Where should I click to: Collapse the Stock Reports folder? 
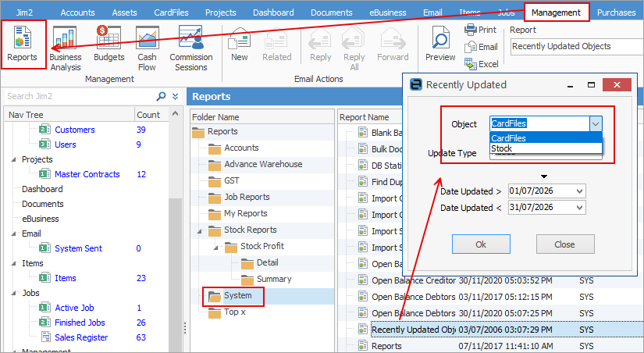[200, 231]
